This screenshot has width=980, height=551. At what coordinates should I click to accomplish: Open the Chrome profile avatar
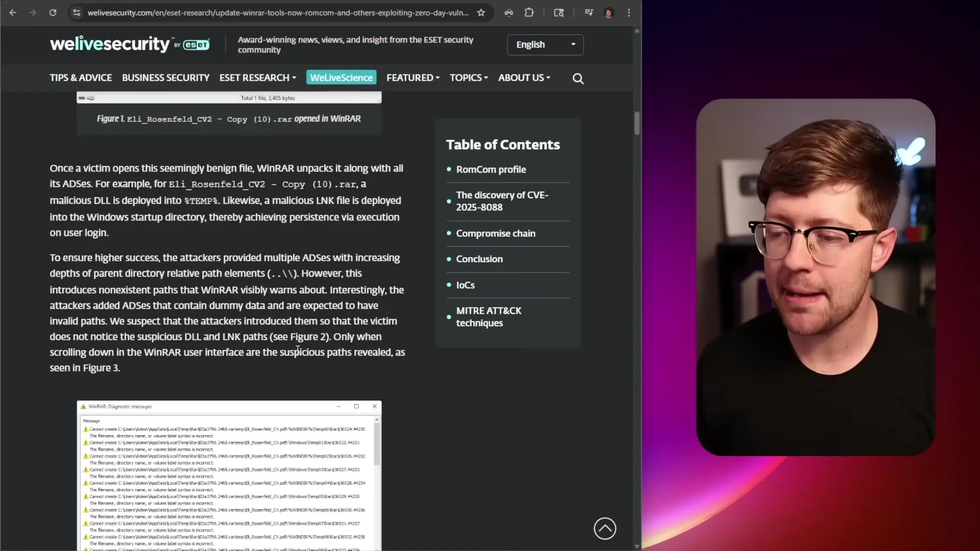tap(608, 13)
